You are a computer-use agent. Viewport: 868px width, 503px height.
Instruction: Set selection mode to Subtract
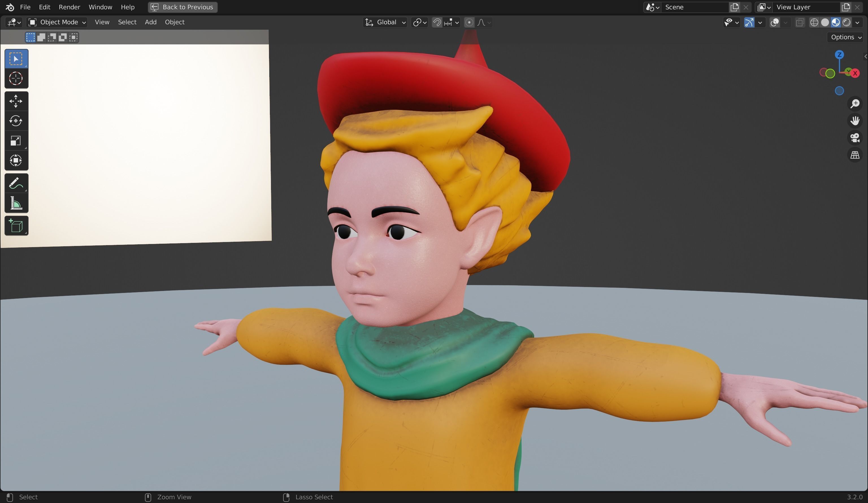pos(52,37)
